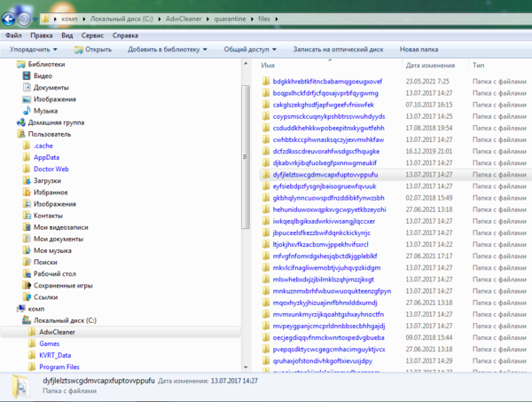The height and width of the screenshot is (402, 532).
Task: Click the Мои документы folder icon
Action: coord(27,239)
